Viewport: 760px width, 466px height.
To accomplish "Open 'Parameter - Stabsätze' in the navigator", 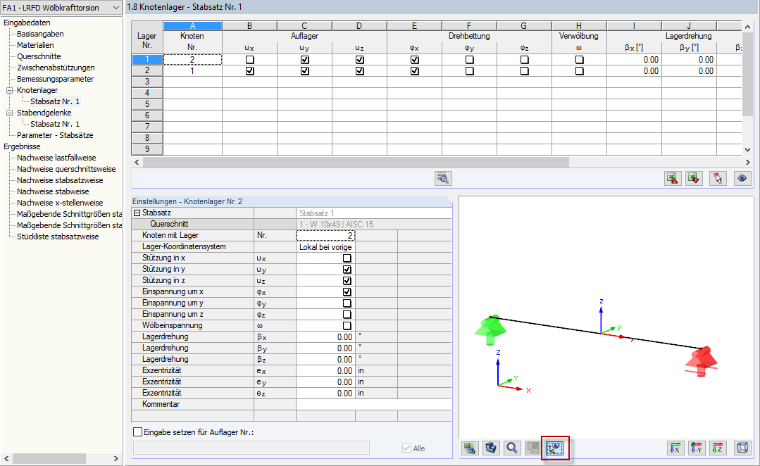I will tap(55, 135).
